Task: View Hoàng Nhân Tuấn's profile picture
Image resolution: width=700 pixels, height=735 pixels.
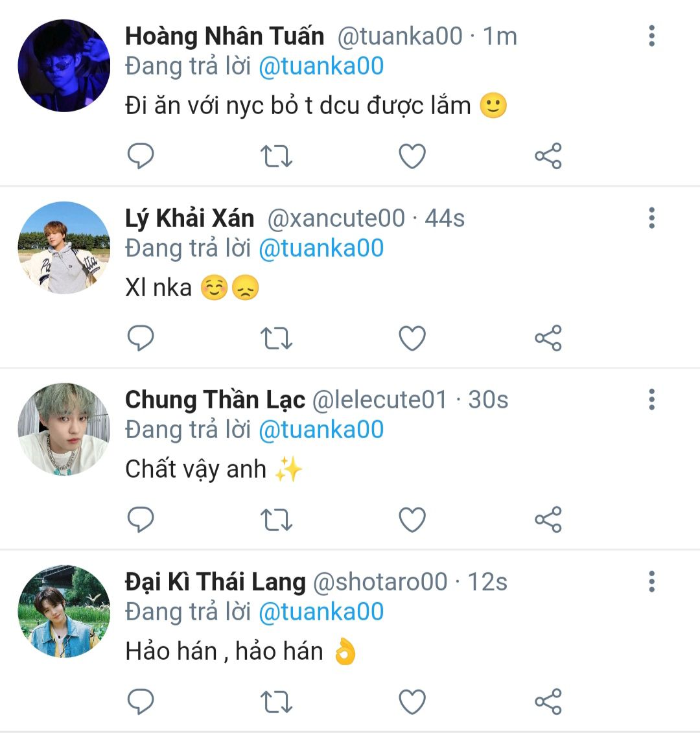Action: (64, 65)
